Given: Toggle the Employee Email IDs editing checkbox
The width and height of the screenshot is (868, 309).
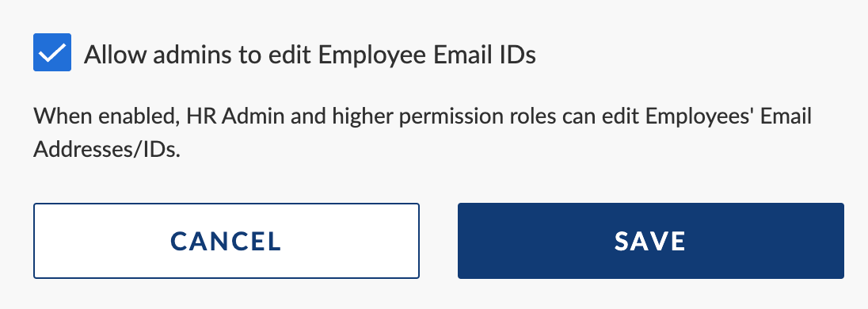Looking at the screenshot, I should tap(52, 52).
